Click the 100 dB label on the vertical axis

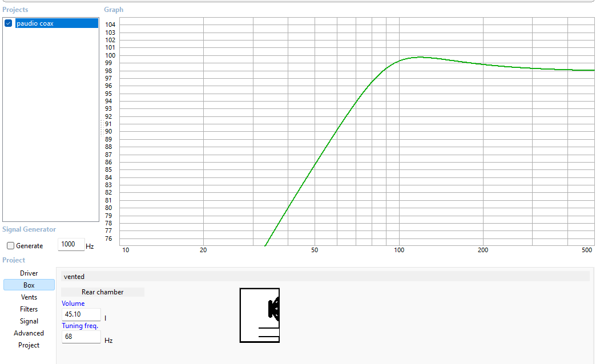click(110, 55)
